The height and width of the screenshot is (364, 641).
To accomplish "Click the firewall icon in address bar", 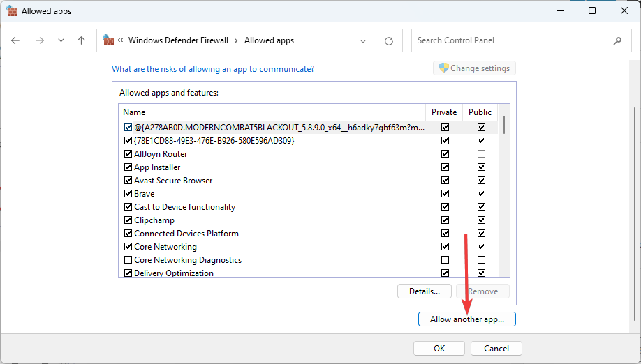I will point(108,40).
